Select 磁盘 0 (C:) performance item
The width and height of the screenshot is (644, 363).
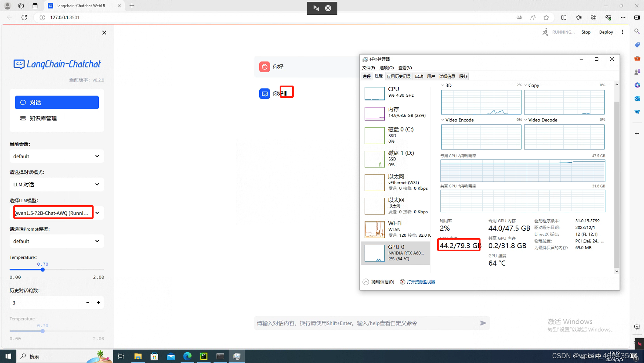(396, 135)
